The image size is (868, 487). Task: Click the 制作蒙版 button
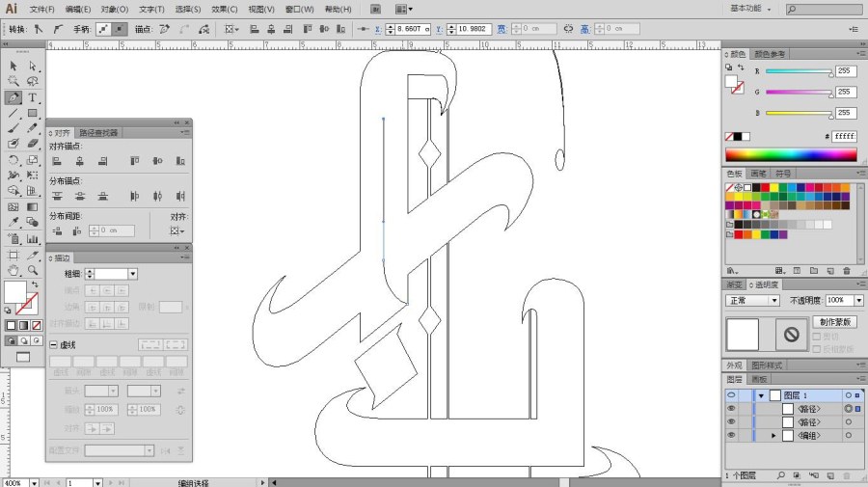[835, 322]
